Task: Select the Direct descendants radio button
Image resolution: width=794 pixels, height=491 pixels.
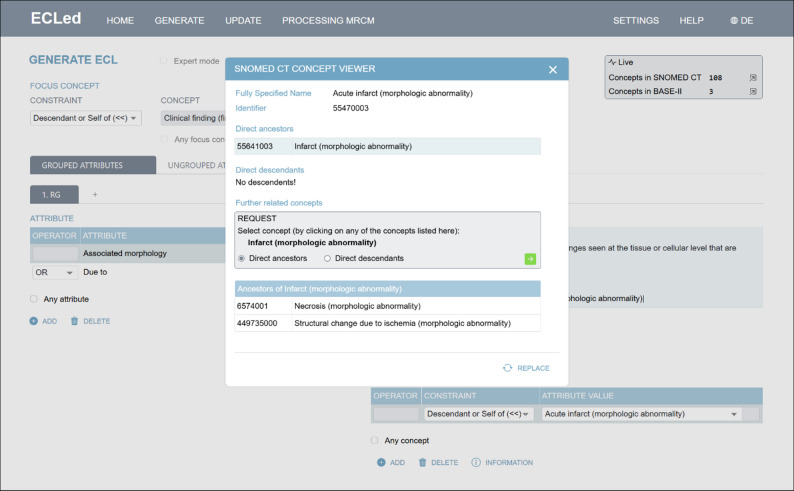Action: coord(327,259)
